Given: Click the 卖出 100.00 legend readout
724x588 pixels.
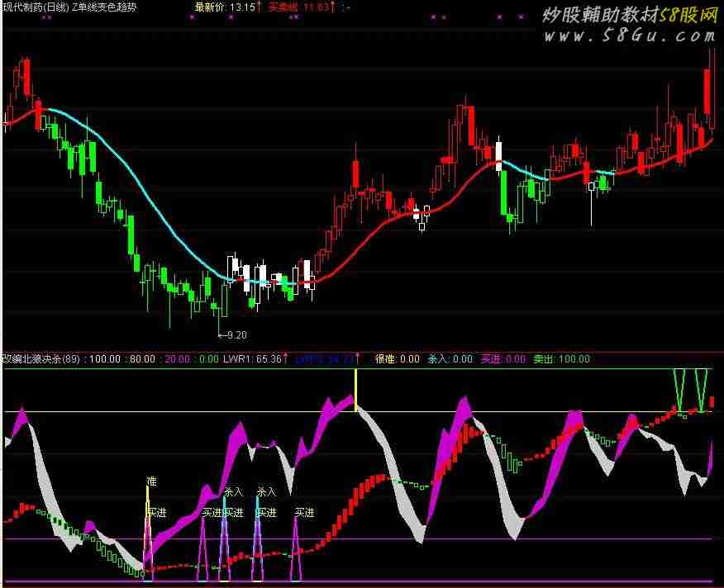Looking at the screenshot, I should point(561,359).
